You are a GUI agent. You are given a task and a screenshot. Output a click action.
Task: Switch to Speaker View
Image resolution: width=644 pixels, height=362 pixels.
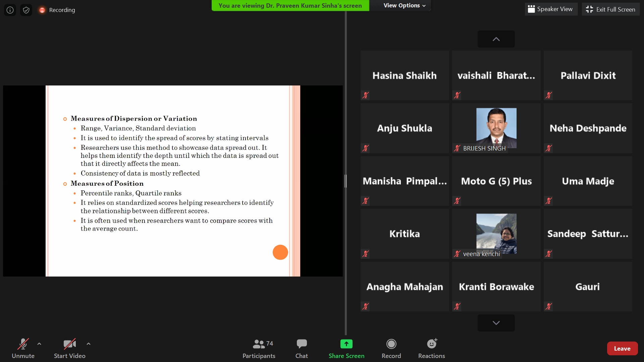click(550, 9)
